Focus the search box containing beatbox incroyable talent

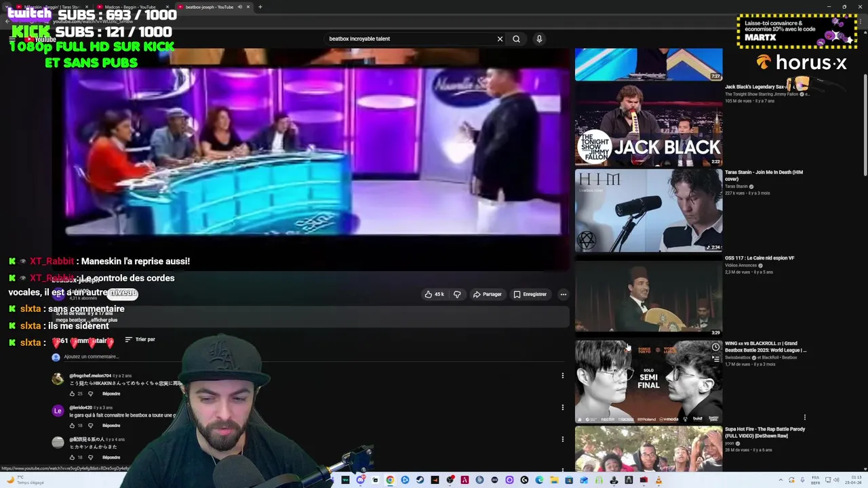(x=410, y=39)
